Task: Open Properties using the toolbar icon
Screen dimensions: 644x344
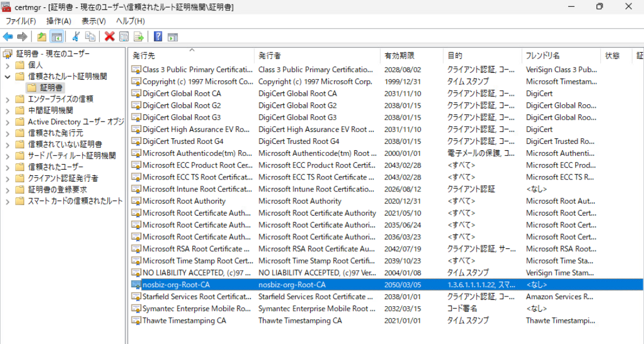Action: pyautogui.click(x=124, y=37)
